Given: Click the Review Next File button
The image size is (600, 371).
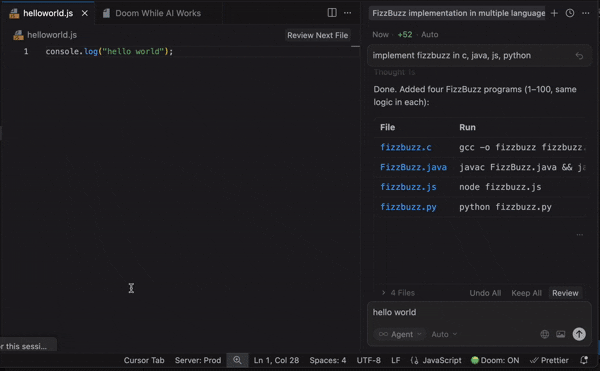Looking at the screenshot, I should (318, 35).
